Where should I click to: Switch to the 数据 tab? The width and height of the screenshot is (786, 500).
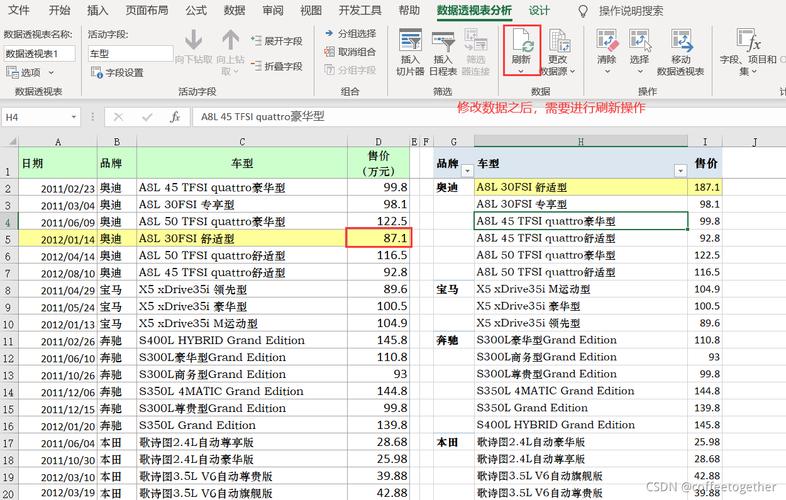(x=234, y=10)
